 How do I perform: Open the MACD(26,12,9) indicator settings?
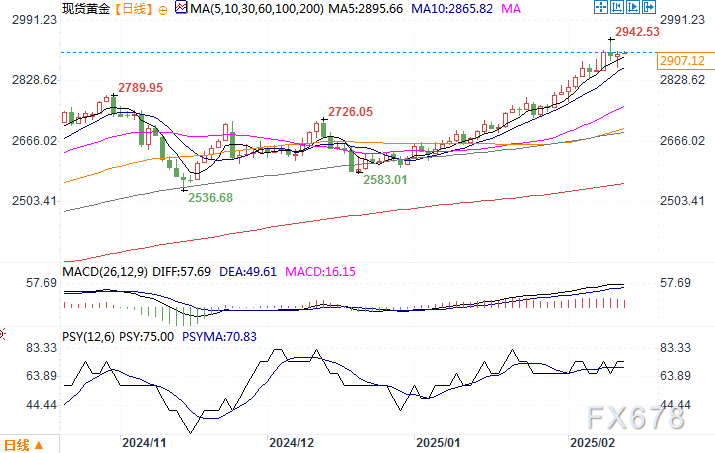click(x=102, y=270)
